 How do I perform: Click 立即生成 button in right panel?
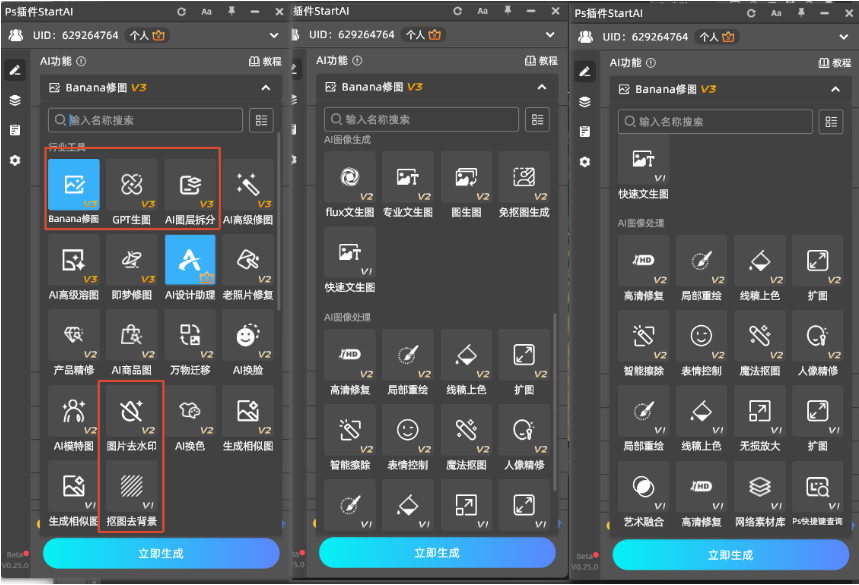731,555
